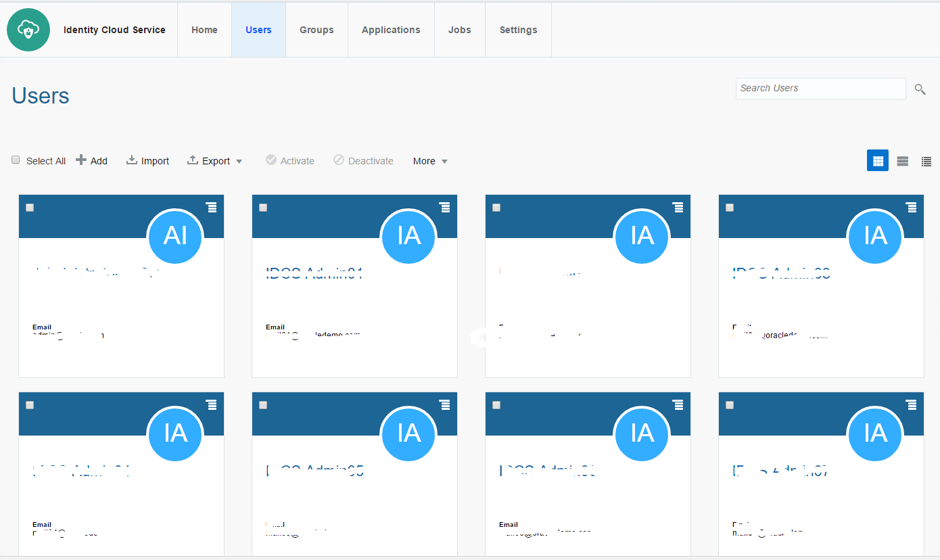Open the action menu on the IDCS Admin05 card
The height and width of the screenshot is (560, 940).
[x=445, y=404]
